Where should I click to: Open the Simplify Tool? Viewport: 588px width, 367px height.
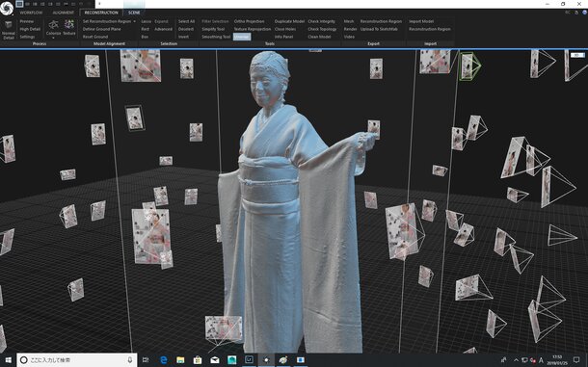pos(213,29)
